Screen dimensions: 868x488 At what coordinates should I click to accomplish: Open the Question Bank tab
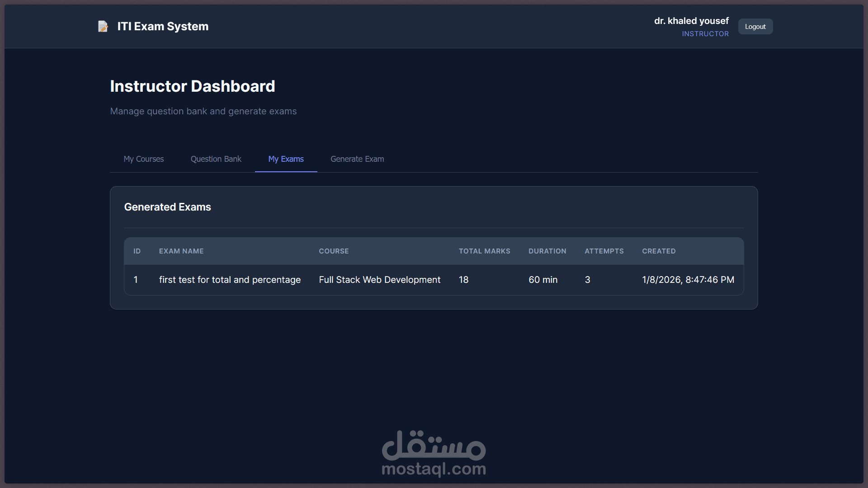pyautogui.click(x=216, y=159)
